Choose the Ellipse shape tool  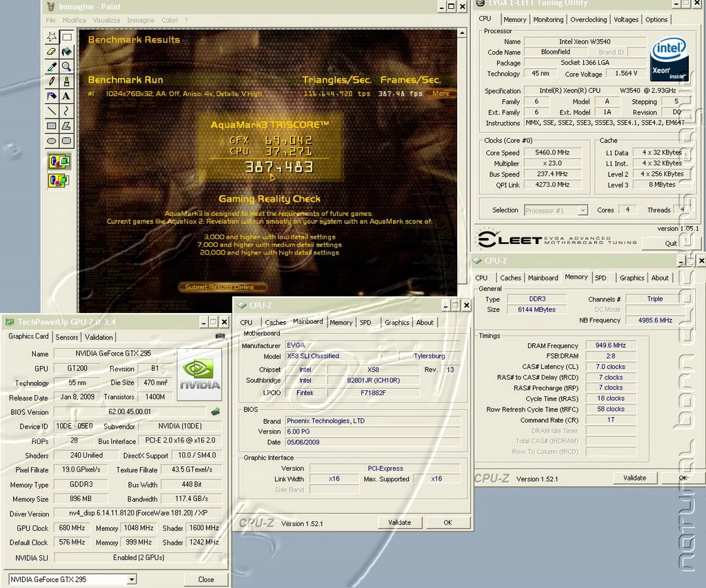(x=52, y=141)
